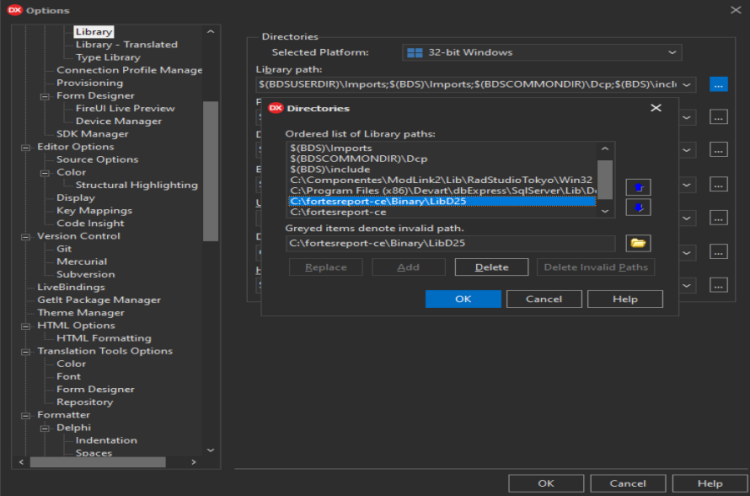Image resolution: width=750 pixels, height=496 pixels.
Task: Select HTML Formatting item
Action: click(103, 338)
